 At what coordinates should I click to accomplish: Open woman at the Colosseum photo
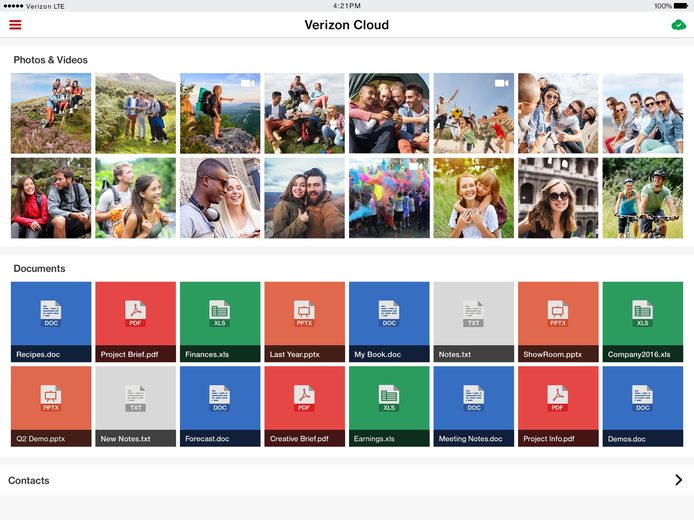pyautogui.click(x=558, y=198)
